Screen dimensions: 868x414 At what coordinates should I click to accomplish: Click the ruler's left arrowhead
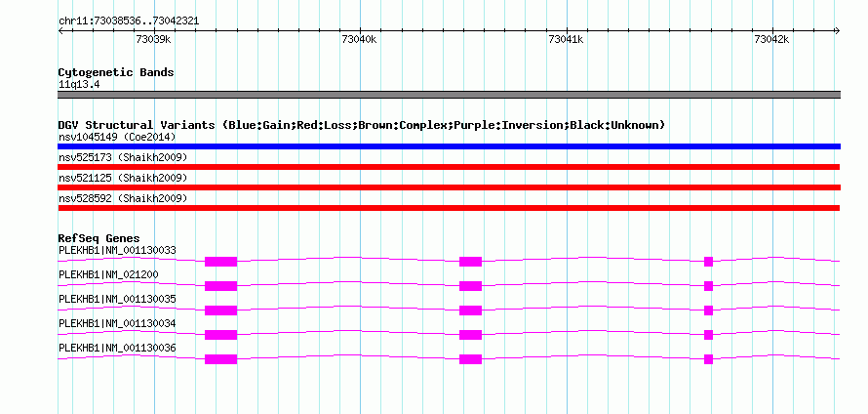coord(60,30)
